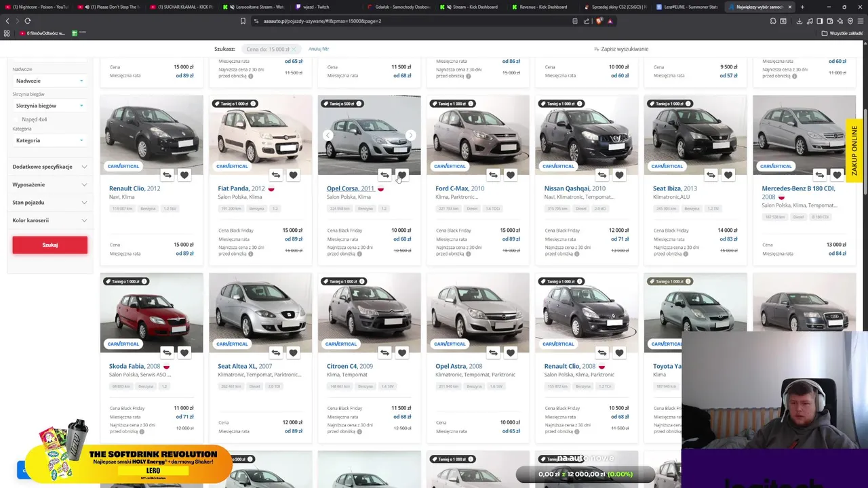Screen dimensions: 868x488
Task: Favorite the Ford C-Max 2010 listing
Action: point(511,175)
